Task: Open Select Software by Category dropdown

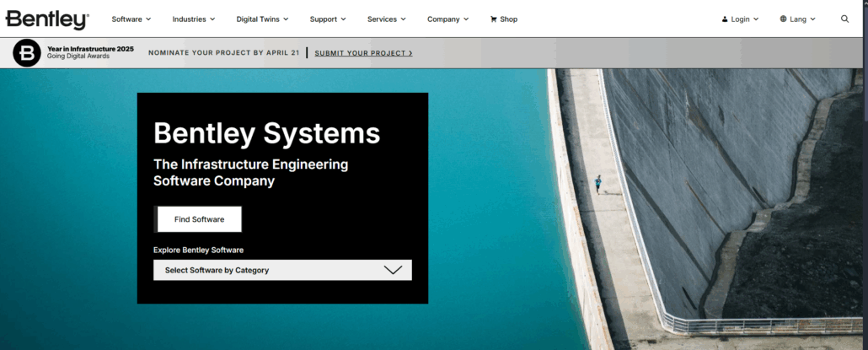Action: click(282, 270)
